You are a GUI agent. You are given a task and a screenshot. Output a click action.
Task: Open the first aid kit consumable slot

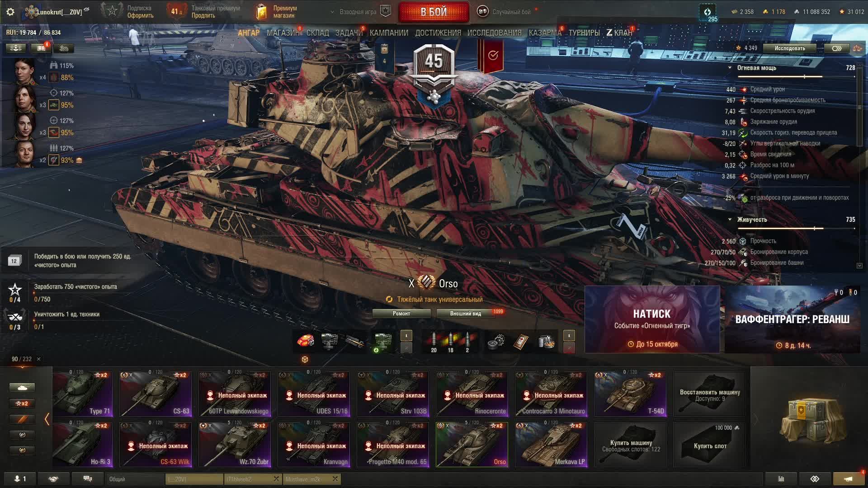tap(521, 342)
